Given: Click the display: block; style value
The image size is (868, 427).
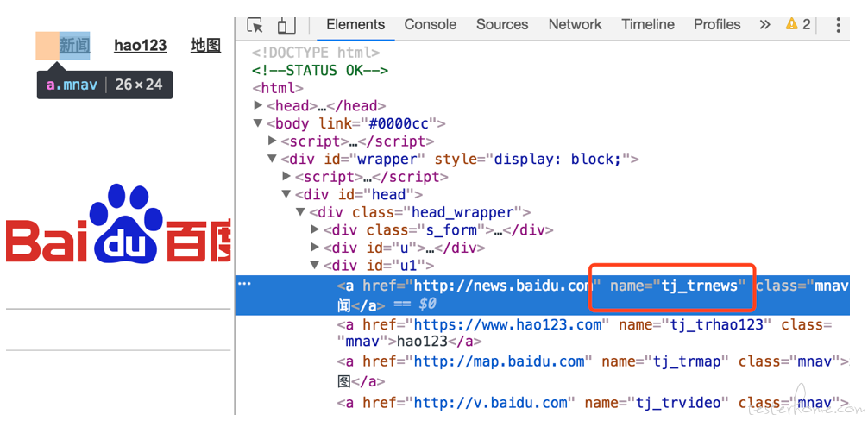Looking at the screenshot, I should (x=556, y=160).
